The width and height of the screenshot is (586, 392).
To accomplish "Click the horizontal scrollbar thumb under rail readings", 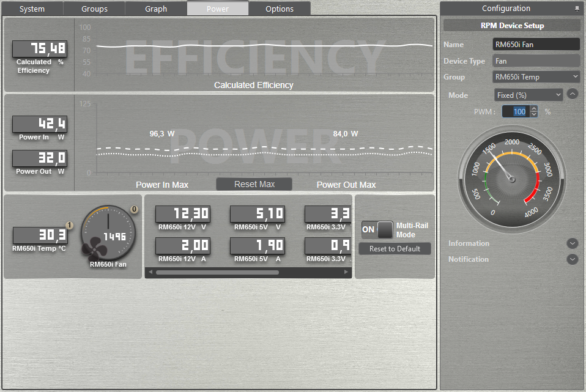I will coord(217,272).
